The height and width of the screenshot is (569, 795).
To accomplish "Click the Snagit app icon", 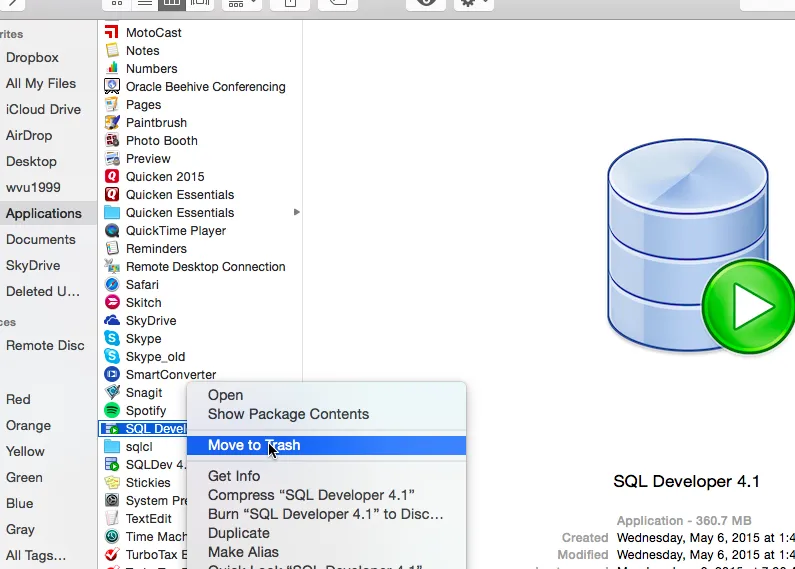I will coord(112,392).
